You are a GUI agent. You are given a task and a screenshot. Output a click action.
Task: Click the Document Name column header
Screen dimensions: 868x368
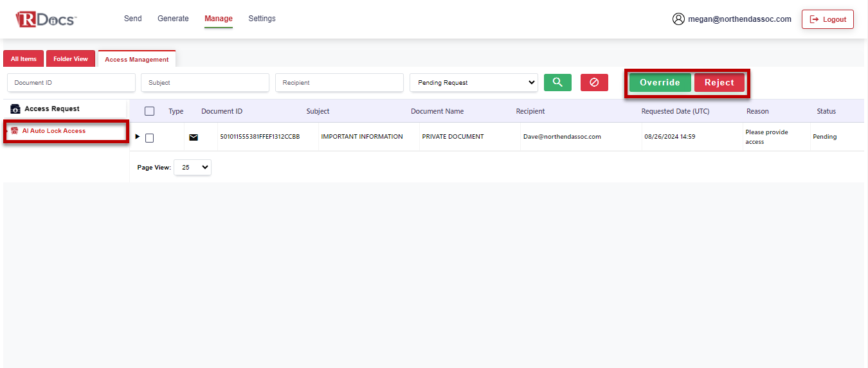[437, 111]
